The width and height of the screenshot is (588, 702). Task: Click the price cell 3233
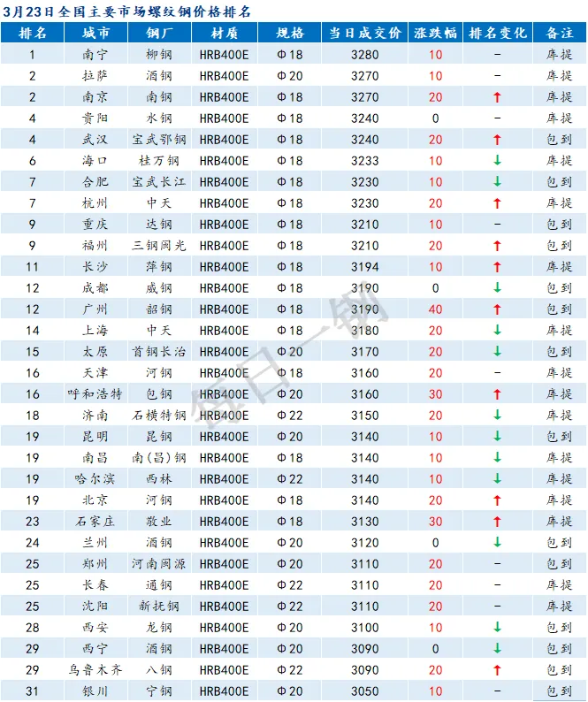click(365, 161)
